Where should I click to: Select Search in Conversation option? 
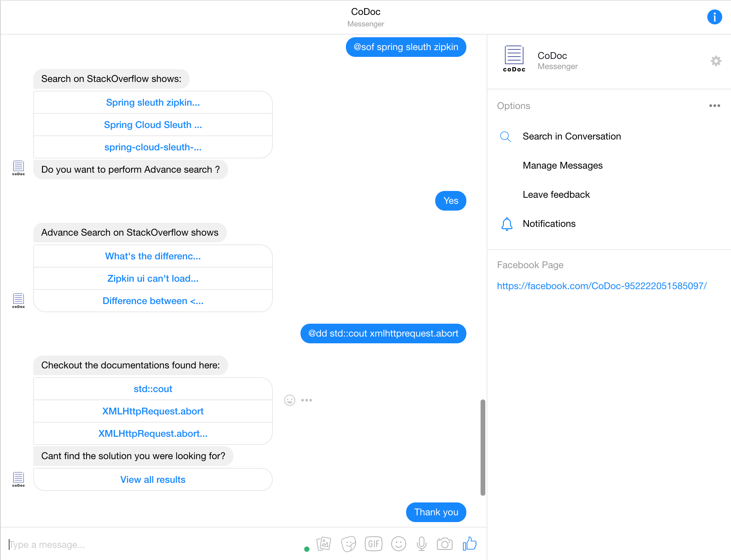572,136
